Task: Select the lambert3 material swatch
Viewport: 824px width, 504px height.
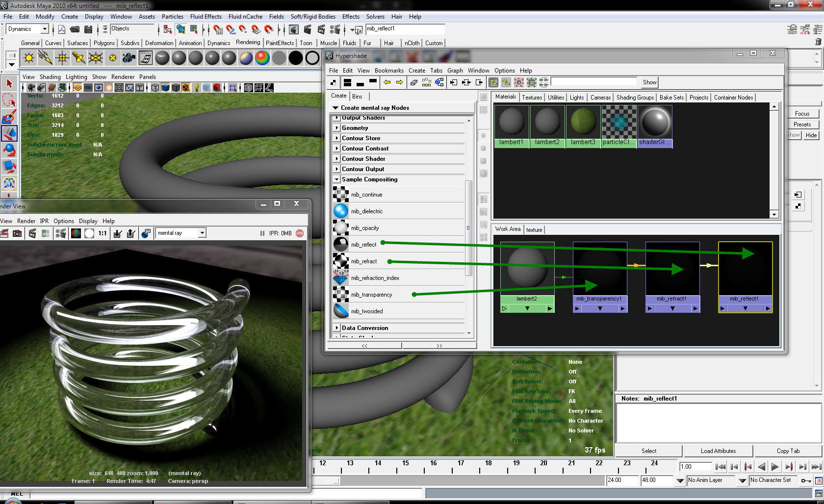Action: (583, 126)
